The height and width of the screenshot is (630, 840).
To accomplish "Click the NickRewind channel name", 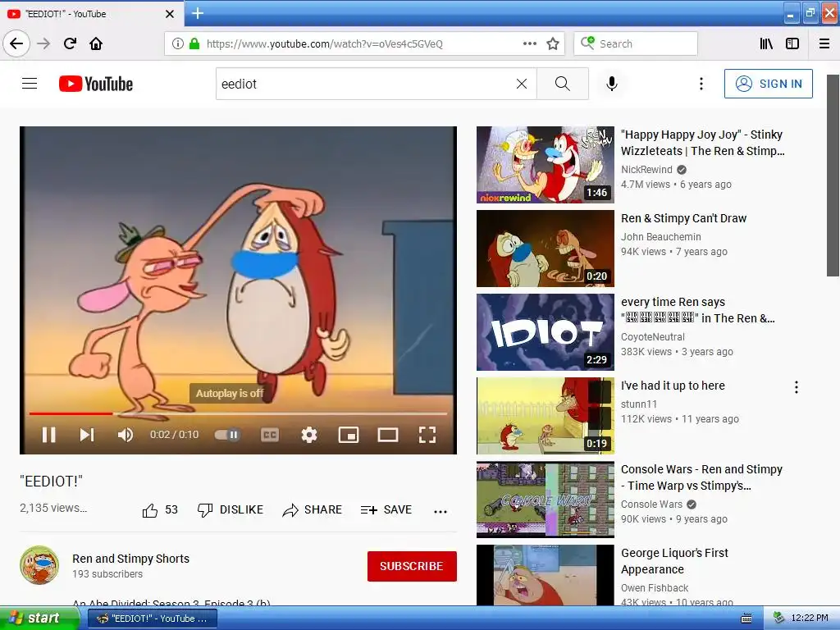I will [x=646, y=169].
